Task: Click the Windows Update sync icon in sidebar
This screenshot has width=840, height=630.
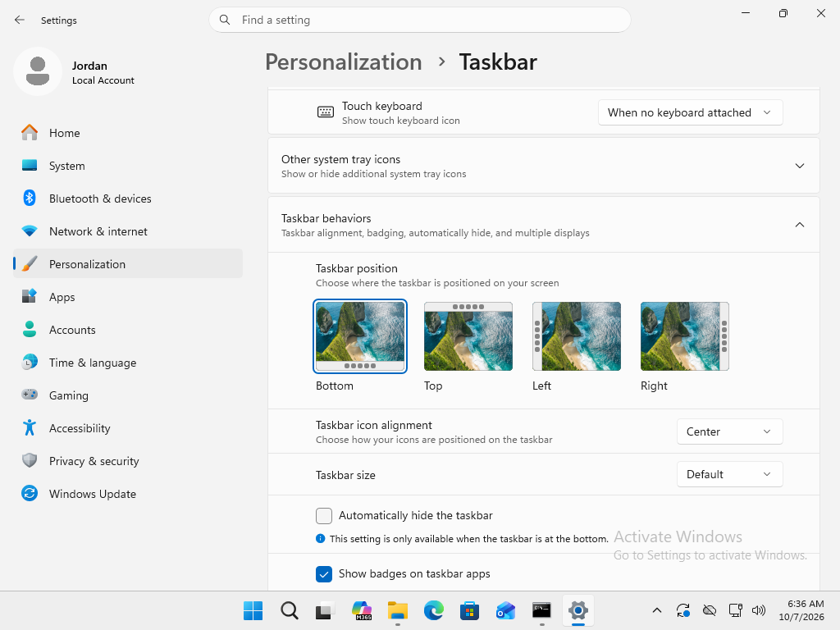Action: coord(30,493)
